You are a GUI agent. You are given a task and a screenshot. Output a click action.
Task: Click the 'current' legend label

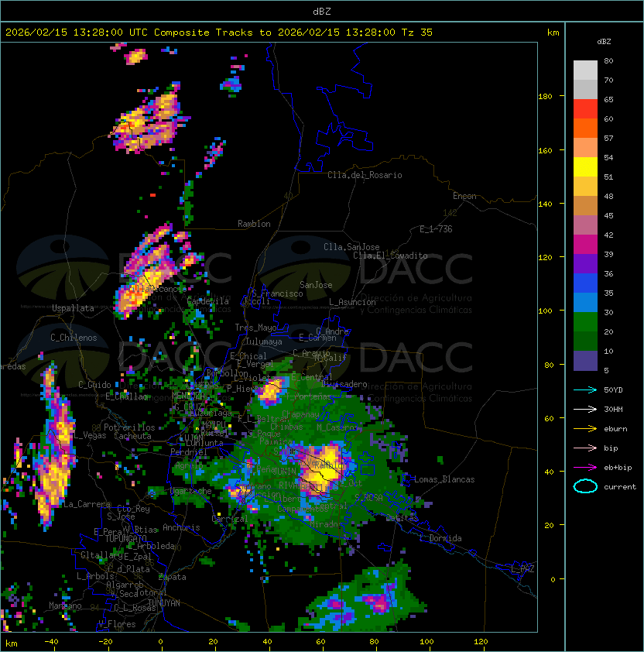click(x=620, y=487)
